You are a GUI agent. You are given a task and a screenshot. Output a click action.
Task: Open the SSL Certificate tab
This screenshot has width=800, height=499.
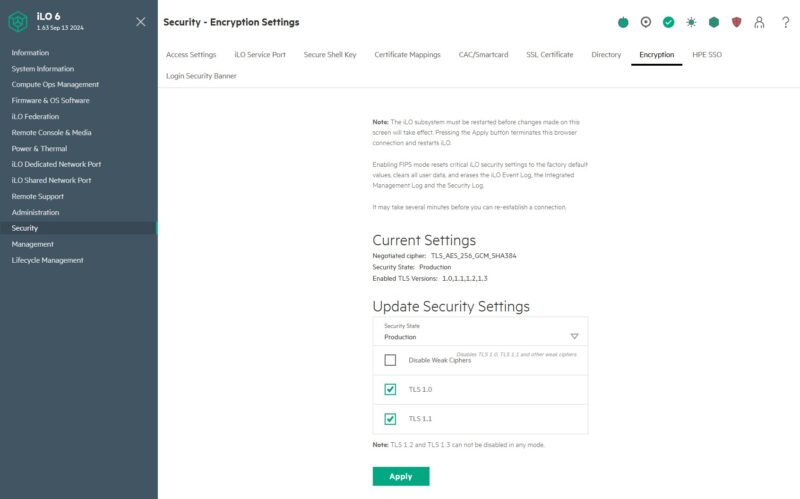[549, 55]
